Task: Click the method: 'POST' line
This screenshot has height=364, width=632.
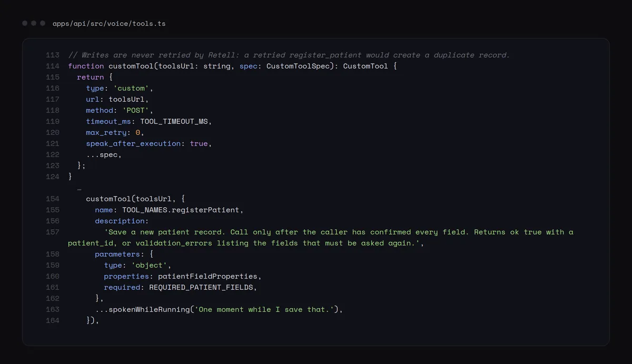Action: 120,110
